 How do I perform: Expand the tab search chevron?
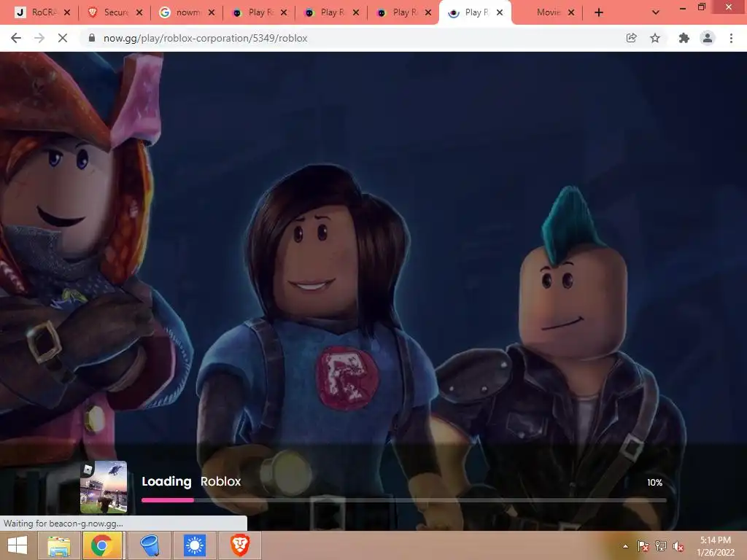(x=656, y=13)
